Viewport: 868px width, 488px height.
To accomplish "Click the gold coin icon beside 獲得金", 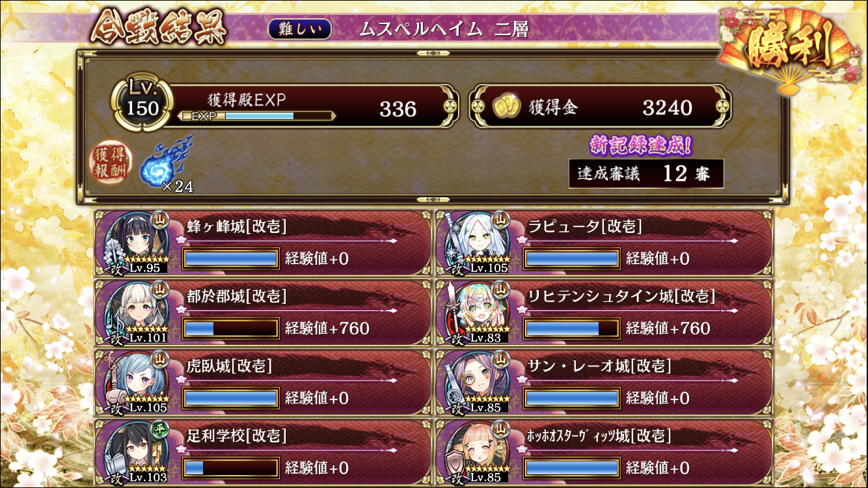I will tap(505, 107).
